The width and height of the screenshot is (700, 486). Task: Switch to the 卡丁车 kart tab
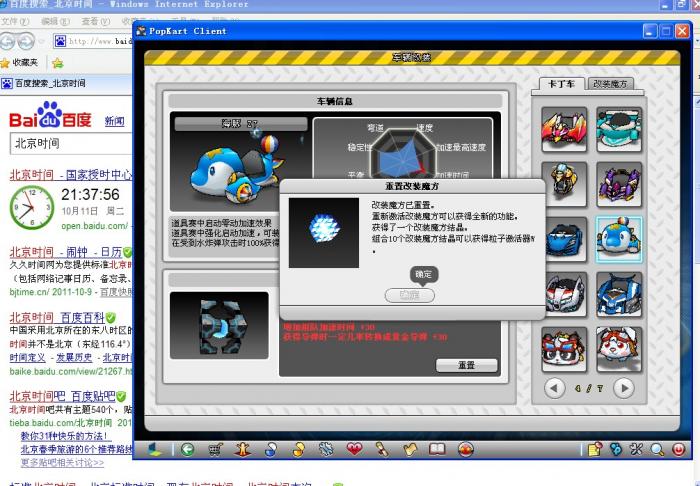[x=561, y=84]
